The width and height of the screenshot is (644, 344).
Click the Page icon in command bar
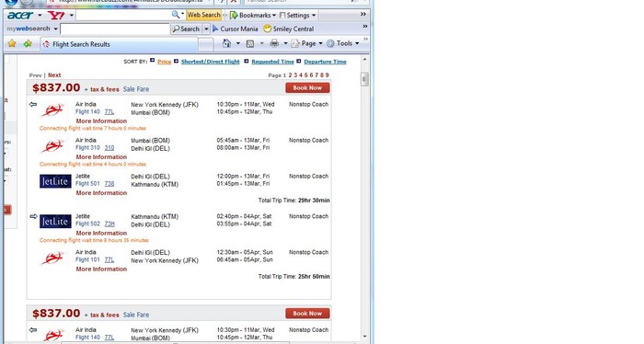tap(295, 43)
